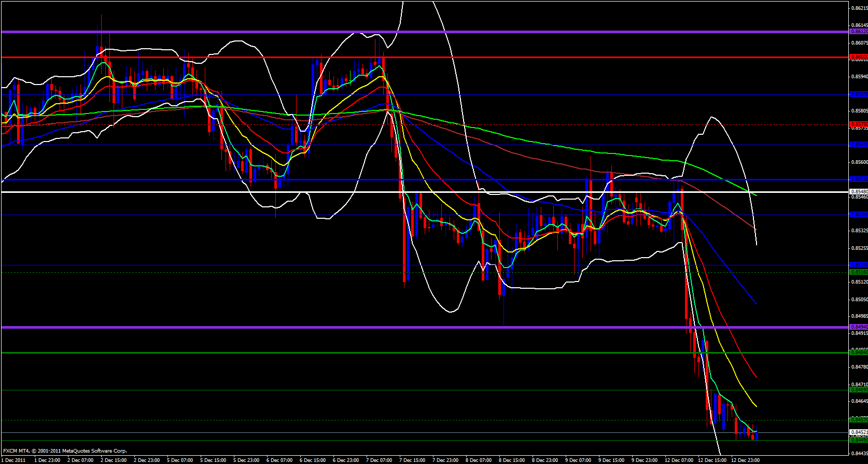
Task: Select the '9 Dec 15:00' time axis label
Action: coord(611,460)
